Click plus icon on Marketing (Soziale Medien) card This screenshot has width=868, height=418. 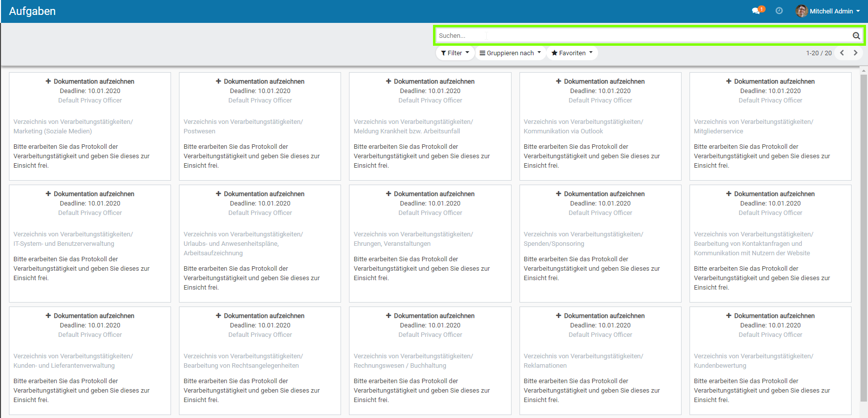pyautogui.click(x=48, y=81)
